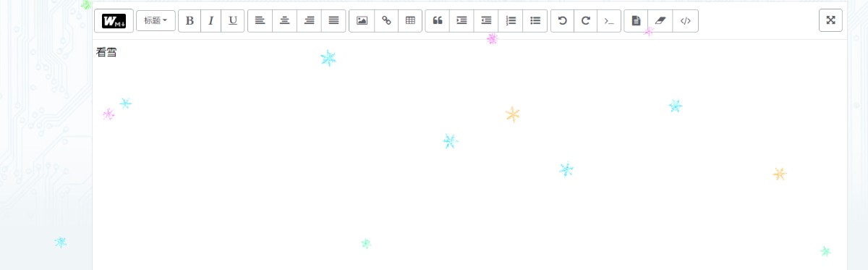This screenshot has height=270, width=868.
Task: Redo the last action
Action: coord(586,21)
